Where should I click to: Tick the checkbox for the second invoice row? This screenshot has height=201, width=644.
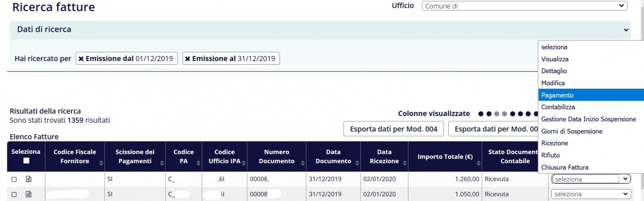14,195
